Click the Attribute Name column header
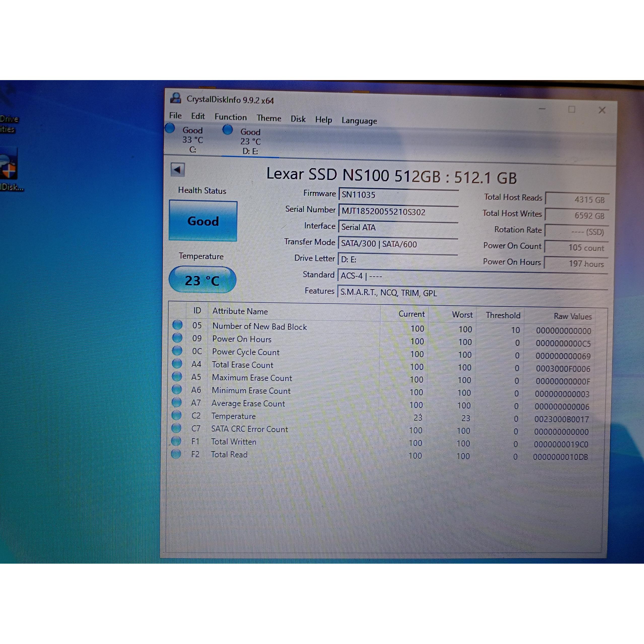This screenshot has height=644, width=644. click(x=240, y=311)
